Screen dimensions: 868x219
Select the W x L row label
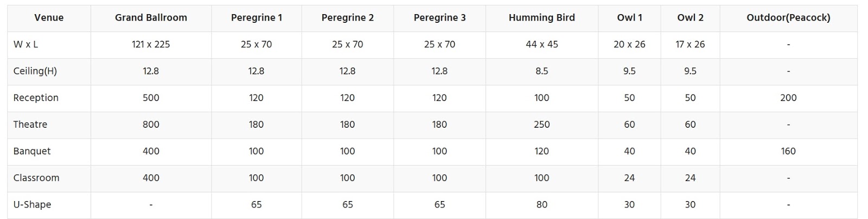coord(25,45)
